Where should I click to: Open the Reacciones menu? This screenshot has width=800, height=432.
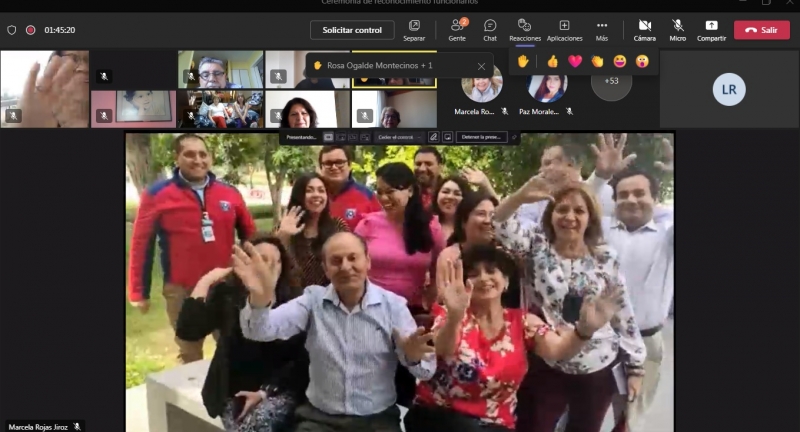[x=524, y=29]
